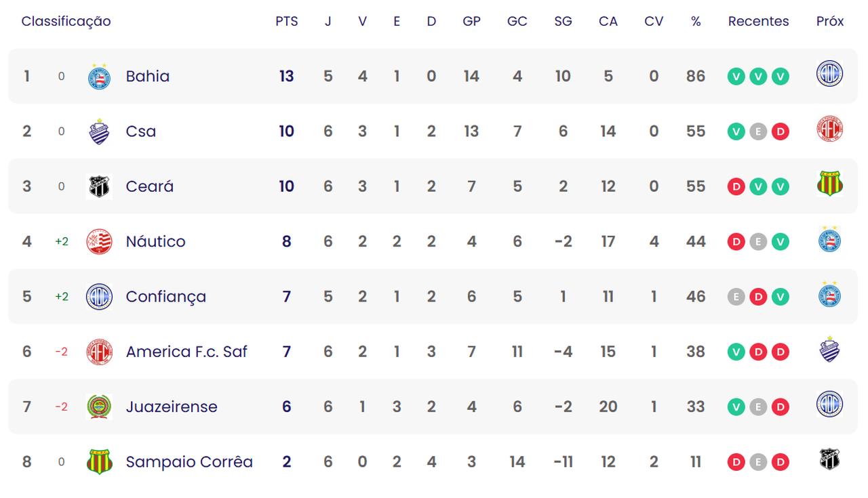Click Ceará's next opponent badge
Screen dimensions: 868x498
[829, 184]
